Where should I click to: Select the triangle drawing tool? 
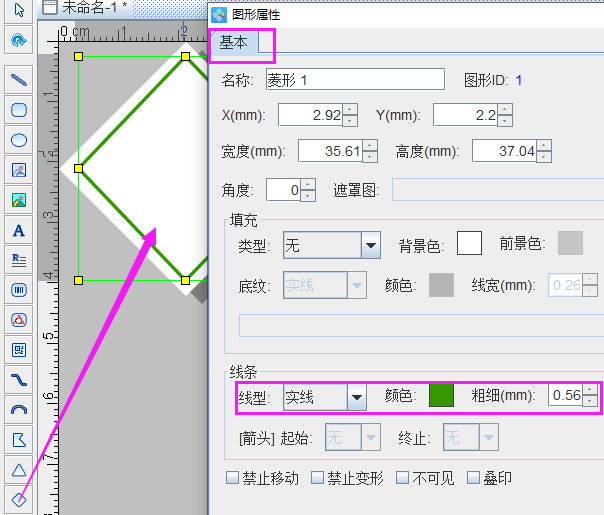pyautogui.click(x=18, y=470)
